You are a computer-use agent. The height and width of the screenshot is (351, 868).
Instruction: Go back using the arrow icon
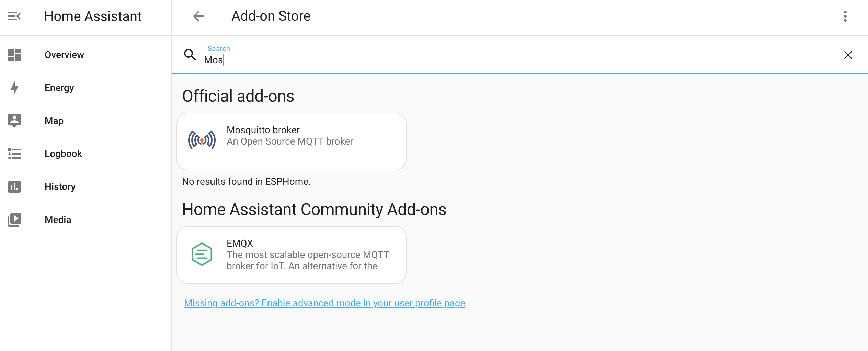pos(198,16)
